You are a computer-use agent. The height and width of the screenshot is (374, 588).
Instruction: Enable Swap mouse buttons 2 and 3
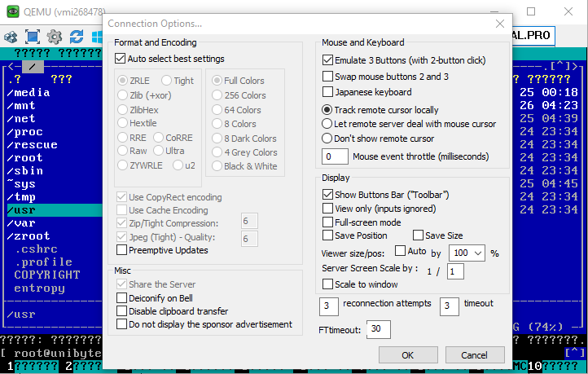tap(328, 77)
